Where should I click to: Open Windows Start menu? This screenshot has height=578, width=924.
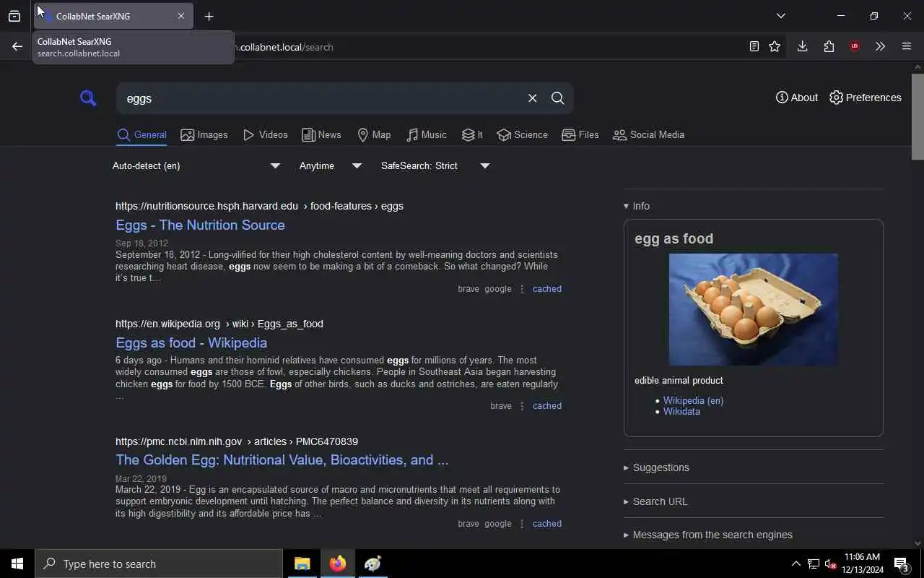point(17,564)
